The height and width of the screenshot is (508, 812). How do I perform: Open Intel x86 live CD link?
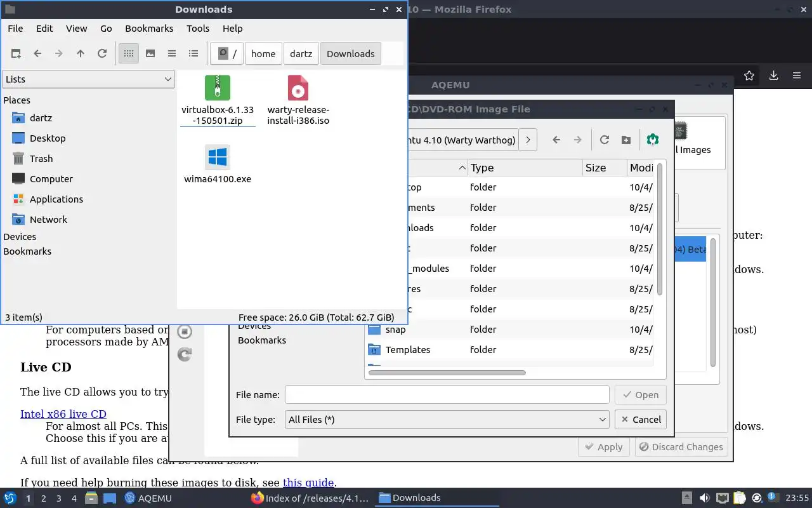click(x=63, y=415)
